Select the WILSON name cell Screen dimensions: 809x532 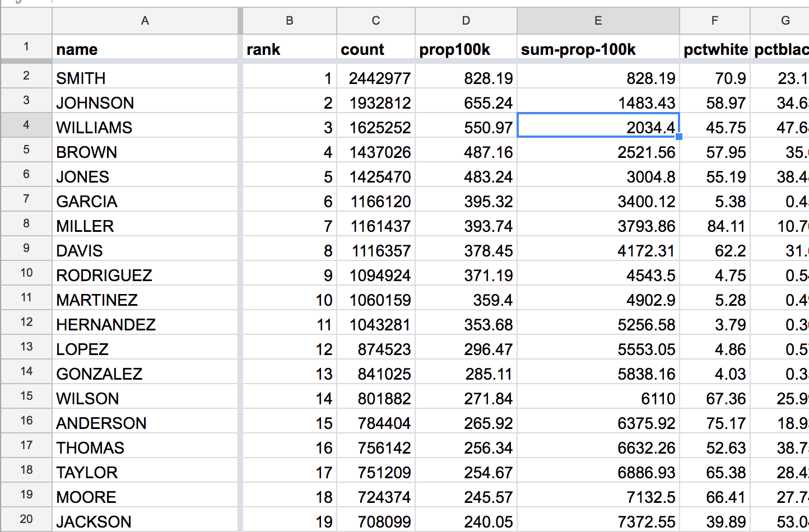145,396
